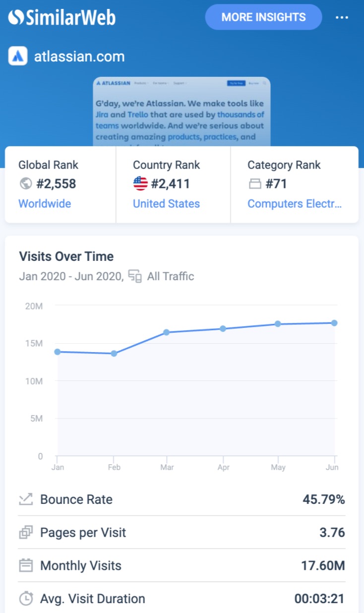This screenshot has height=613, width=364.
Task: Select the Feb data point on chart
Action: pos(114,354)
